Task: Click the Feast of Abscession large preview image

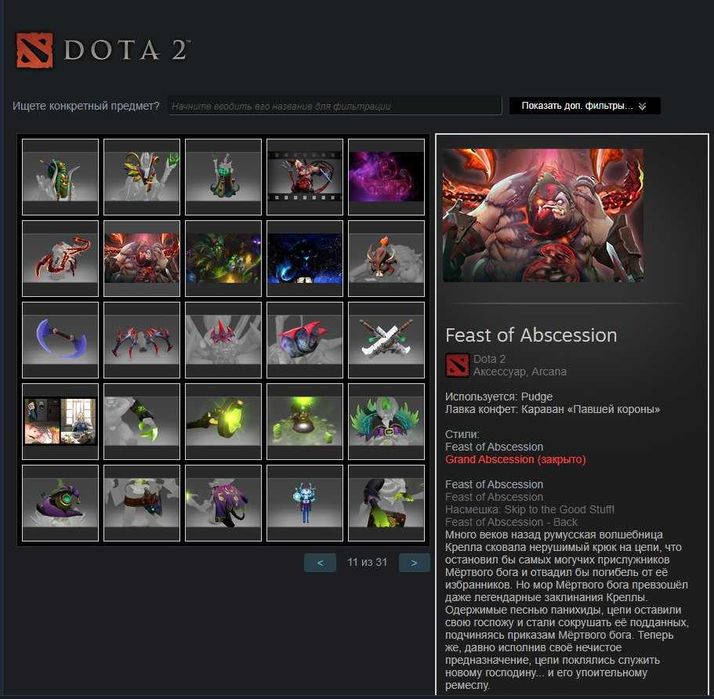Action: [x=543, y=215]
